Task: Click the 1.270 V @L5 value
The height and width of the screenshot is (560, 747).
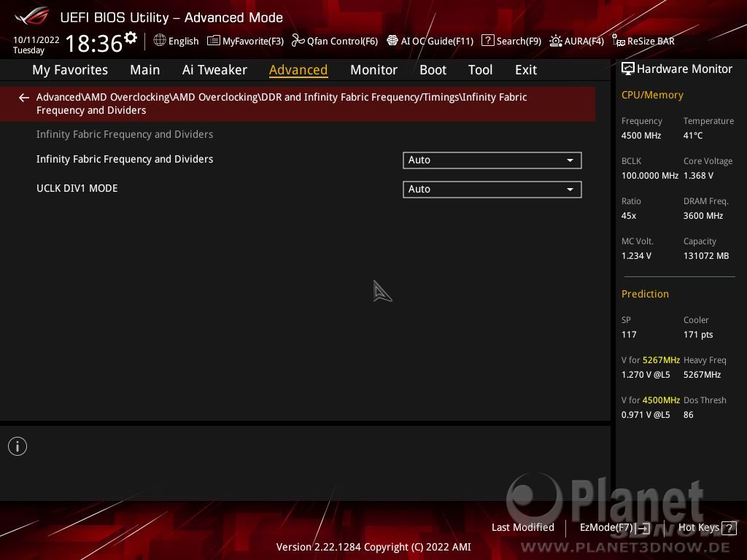Action: [x=646, y=375]
